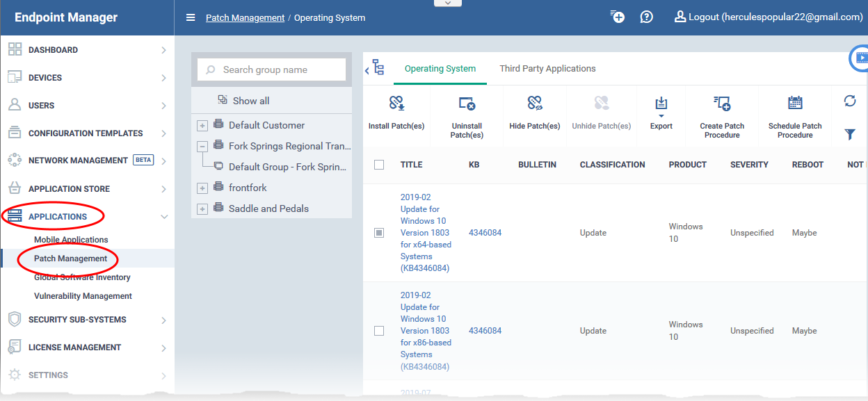This screenshot has width=868, height=401.
Task: Expand the Devices menu chevron
Action: click(x=163, y=78)
